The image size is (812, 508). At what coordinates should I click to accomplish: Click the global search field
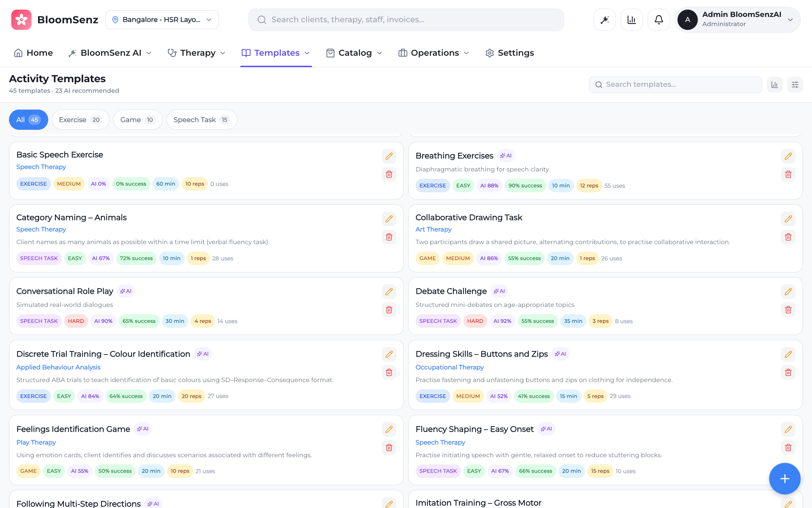point(406,20)
